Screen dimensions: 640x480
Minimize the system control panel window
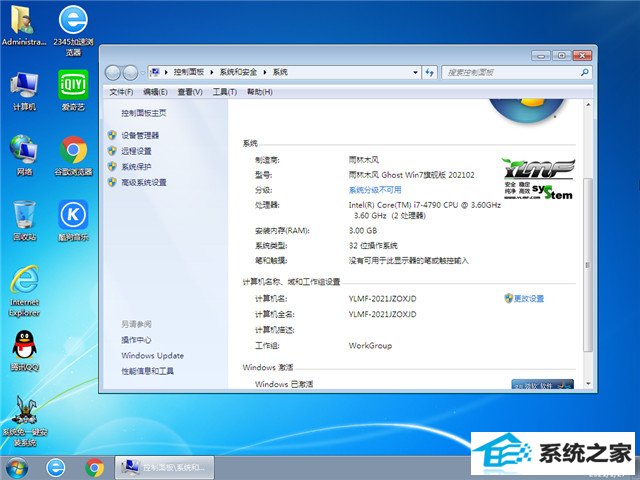click(x=541, y=56)
